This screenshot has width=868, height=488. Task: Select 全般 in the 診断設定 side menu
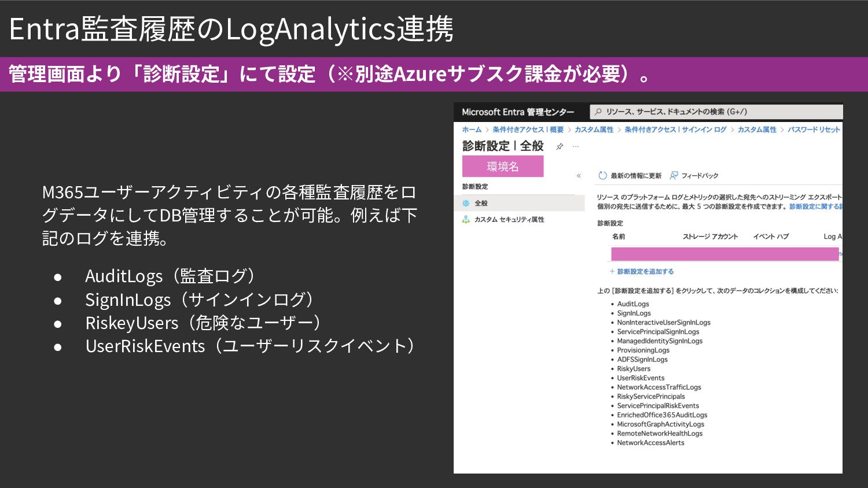[519, 203]
